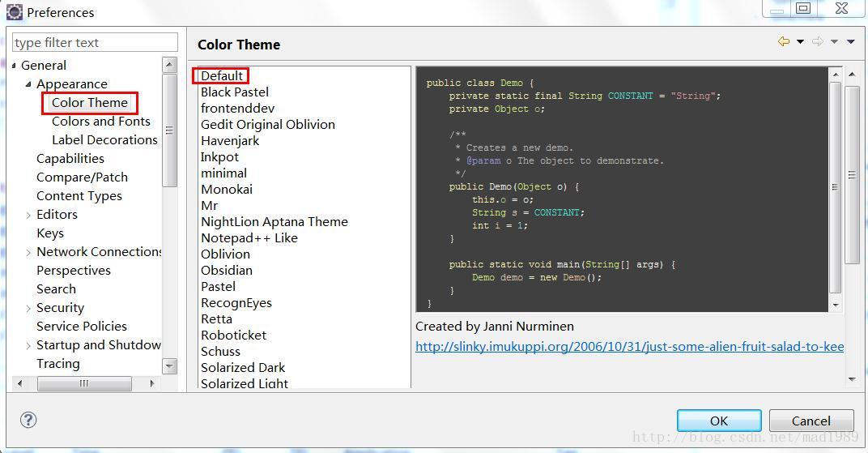Select the Gedit Original Oblivion theme
Screen dimensions: 868x453
tap(268, 125)
